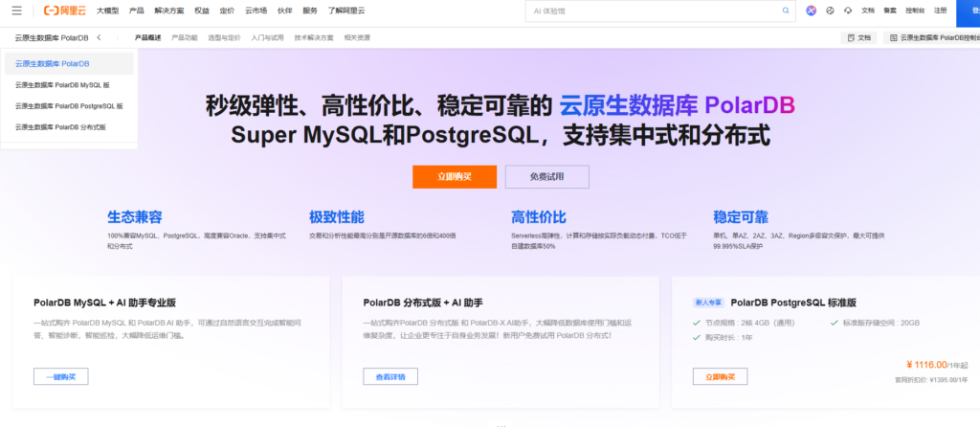Screen dimensions: 980x427
Task: Open the purple AI assistant icon
Action: tap(811, 11)
